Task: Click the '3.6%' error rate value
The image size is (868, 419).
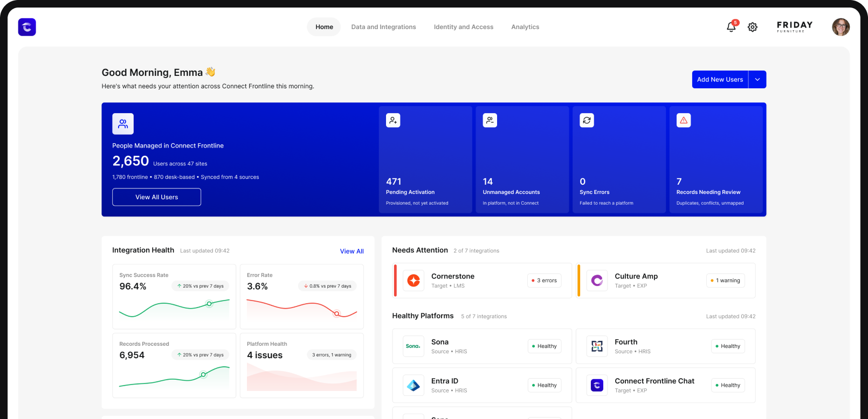Action: [x=257, y=287]
